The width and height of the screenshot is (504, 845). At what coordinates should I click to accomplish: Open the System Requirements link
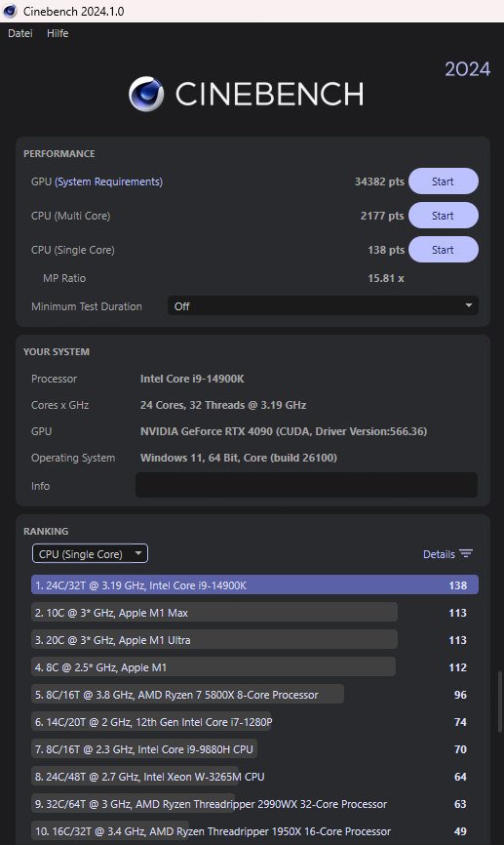(x=108, y=181)
